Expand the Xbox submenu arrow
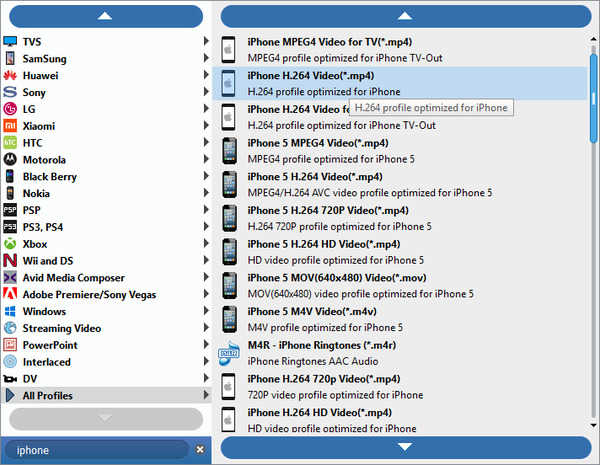The width and height of the screenshot is (600, 465). click(x=206, y=243)
